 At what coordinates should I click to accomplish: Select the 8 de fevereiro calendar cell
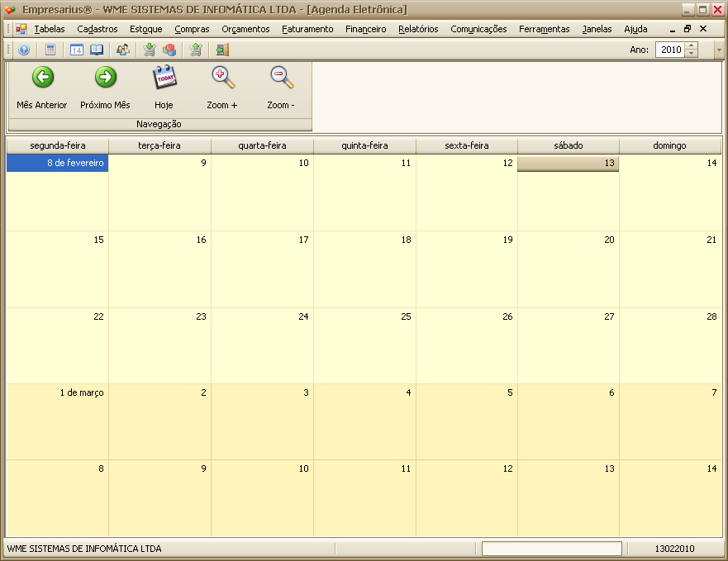[x=57, y=193]
